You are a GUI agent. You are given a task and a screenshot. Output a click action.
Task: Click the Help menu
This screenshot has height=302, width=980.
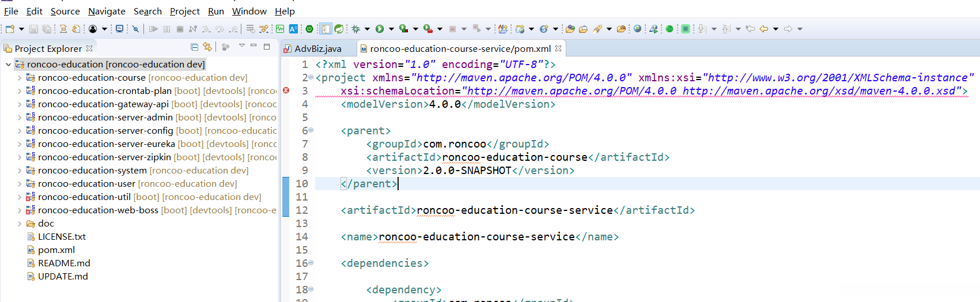[285, 11]
